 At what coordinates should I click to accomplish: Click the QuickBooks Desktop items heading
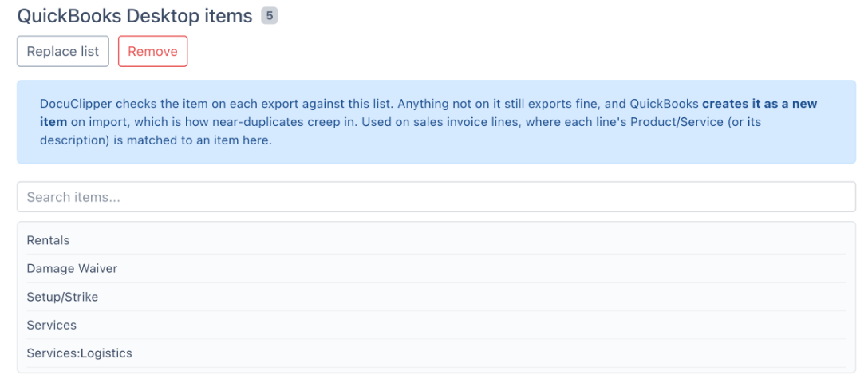point(135,16)
